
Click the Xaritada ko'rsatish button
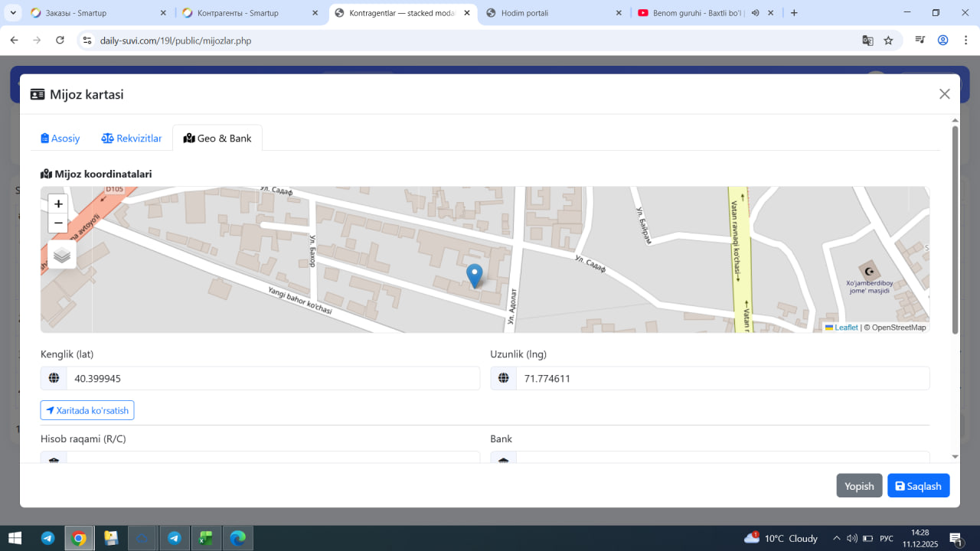[87, 410]
